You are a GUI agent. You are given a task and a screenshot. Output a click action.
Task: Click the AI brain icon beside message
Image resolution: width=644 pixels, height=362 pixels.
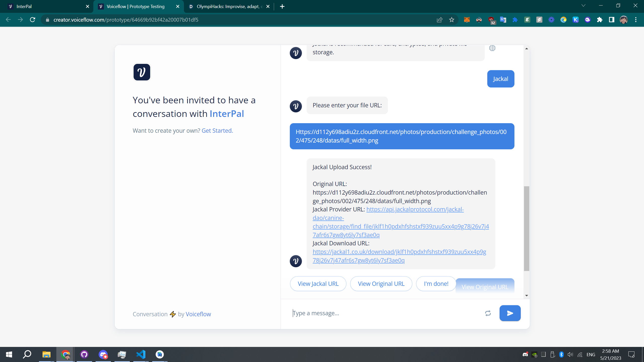click(x=492, y=48)
